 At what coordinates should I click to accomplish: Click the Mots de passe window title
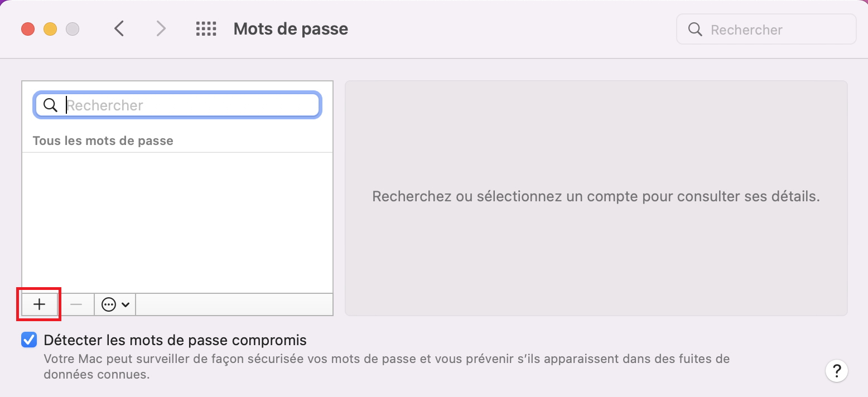point(291,29)
